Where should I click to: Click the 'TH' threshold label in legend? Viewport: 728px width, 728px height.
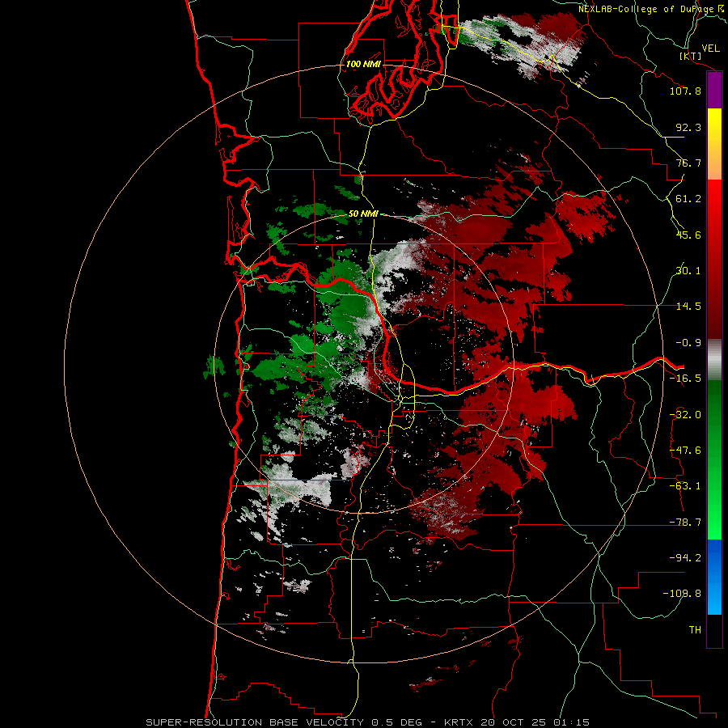695,629
